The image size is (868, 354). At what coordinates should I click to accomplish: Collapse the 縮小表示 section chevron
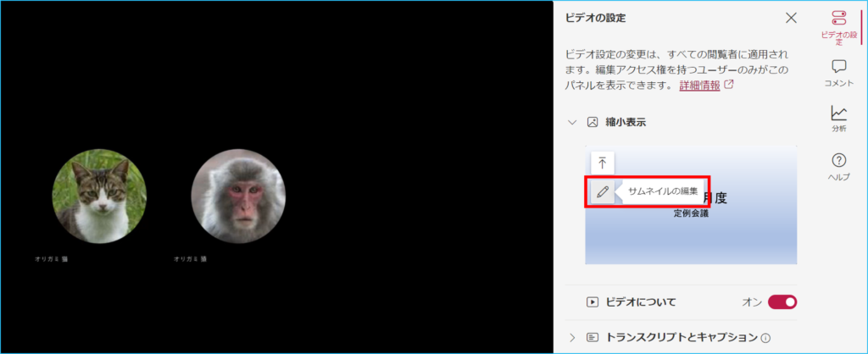click(572, 122)
